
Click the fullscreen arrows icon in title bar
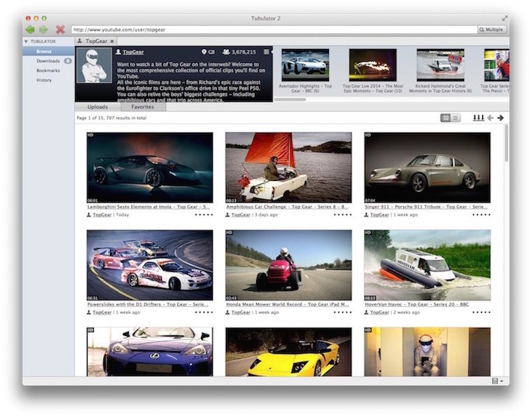505,18
